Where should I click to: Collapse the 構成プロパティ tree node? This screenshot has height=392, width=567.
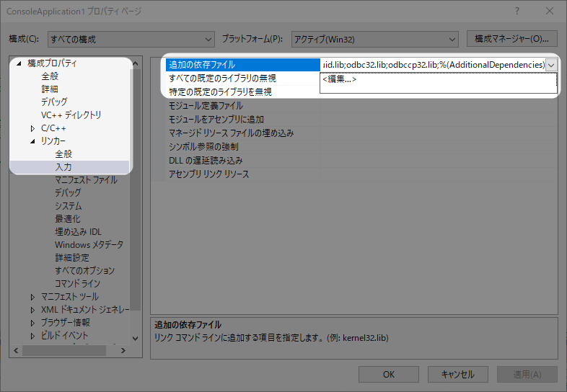19,63
